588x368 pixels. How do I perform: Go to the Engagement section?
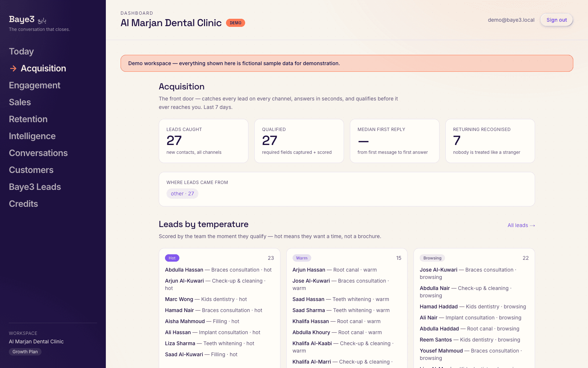[x=35, y=85]
